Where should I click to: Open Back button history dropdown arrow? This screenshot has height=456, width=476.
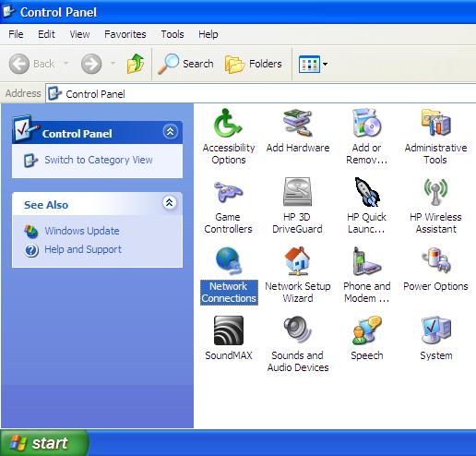(65, 64)
